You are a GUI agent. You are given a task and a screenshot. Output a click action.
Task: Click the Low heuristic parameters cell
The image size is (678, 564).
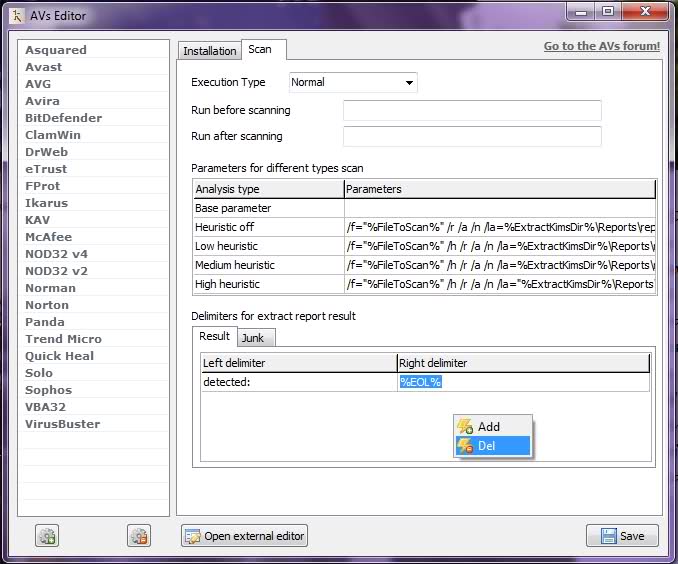click(x=500, y=246)
